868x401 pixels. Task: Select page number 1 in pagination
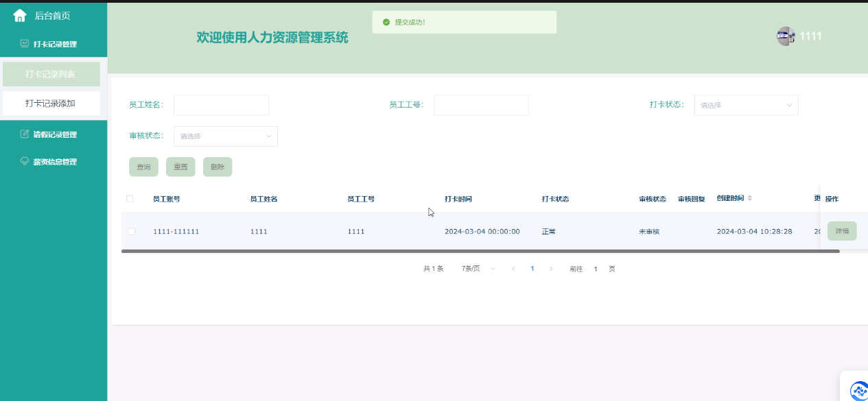click(532, 269)
